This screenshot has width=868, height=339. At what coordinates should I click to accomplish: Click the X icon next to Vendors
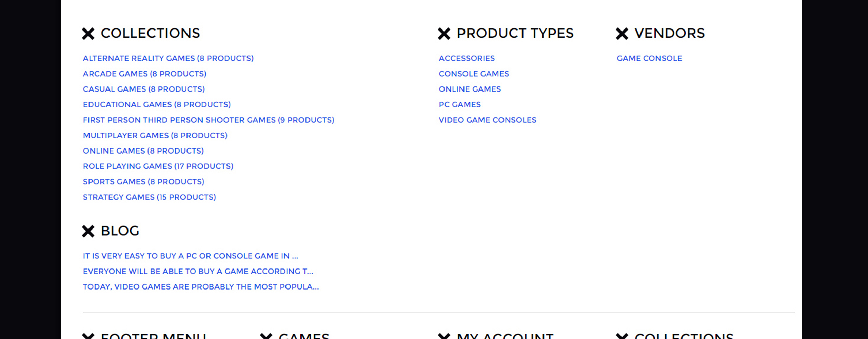point(622,34)
